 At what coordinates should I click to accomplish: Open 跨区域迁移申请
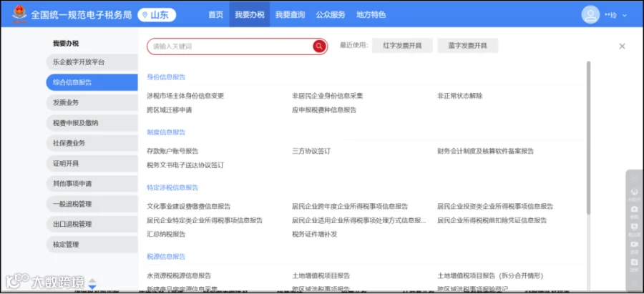169,110
